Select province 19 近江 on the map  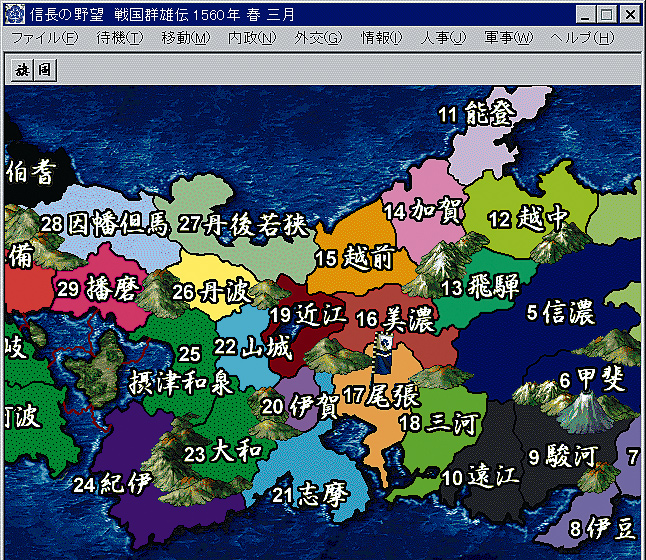point(307,315)
